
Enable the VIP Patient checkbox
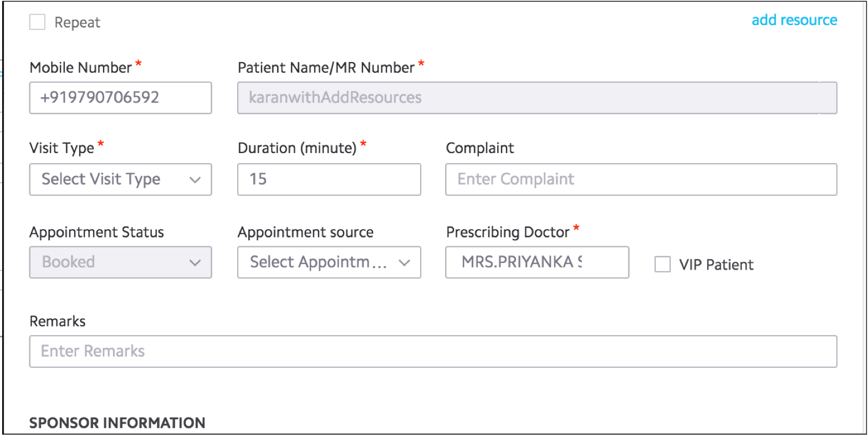coord(662,265)
